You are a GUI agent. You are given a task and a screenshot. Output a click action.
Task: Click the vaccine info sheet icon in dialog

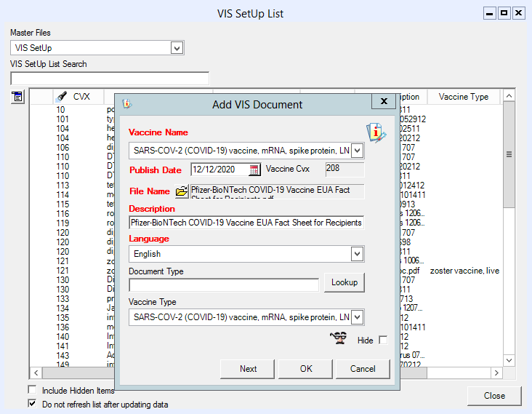coord(376,132)
